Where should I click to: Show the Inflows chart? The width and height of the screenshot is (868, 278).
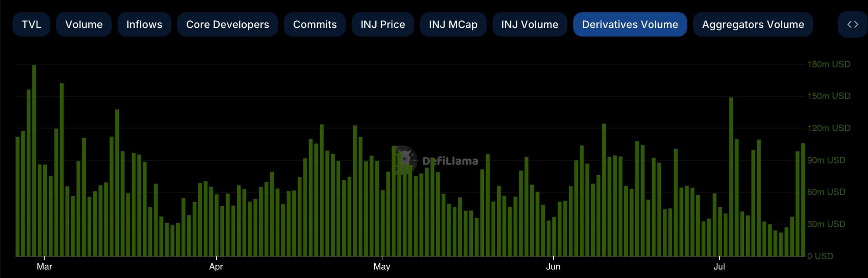(x=144, y=24)
